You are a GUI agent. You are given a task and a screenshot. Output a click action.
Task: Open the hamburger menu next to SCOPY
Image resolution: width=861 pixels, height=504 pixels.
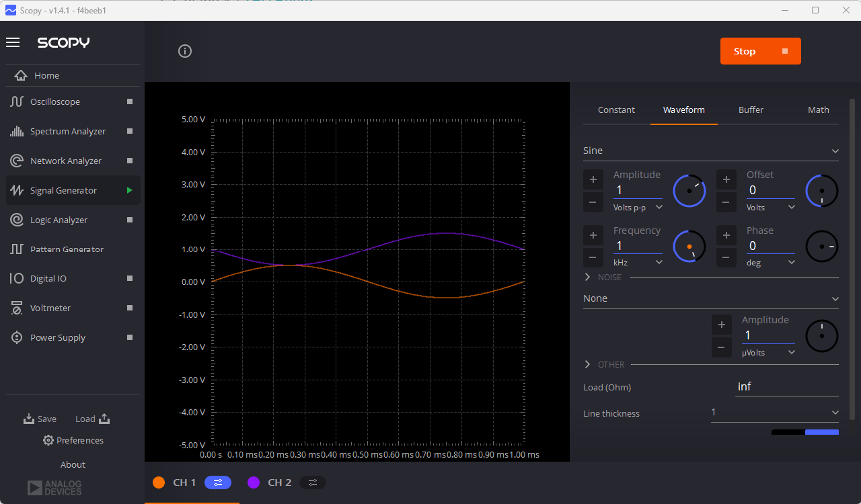12,42
